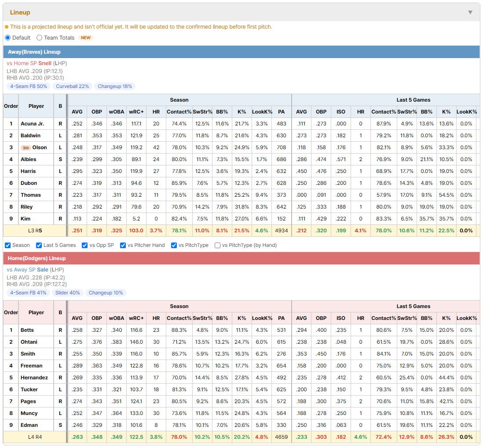Screen dimensions: 483x448
Task: Click the 4-Seam FB 50% pitch tag
Action: 29,86
